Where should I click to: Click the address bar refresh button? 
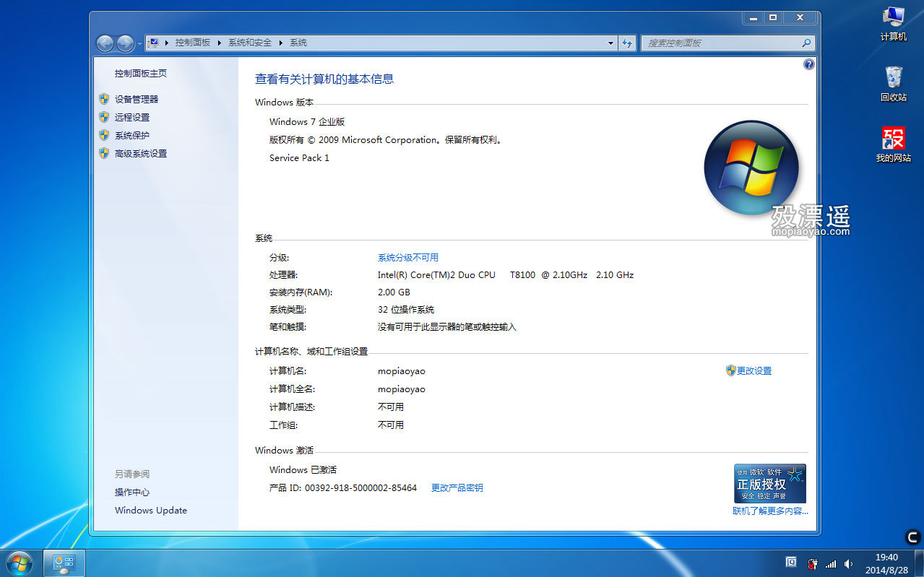click(x=627, y=43)
